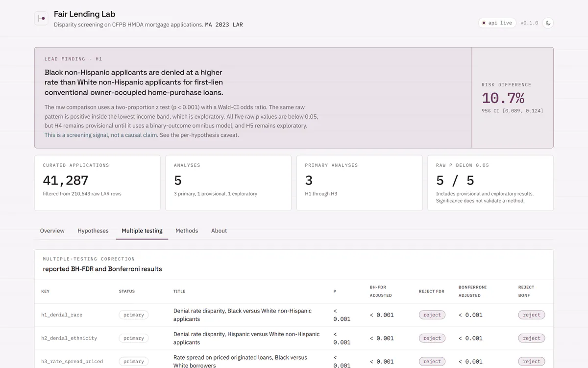Click the primary status pill for h2_denial_ethnicity

pos(134,338)
